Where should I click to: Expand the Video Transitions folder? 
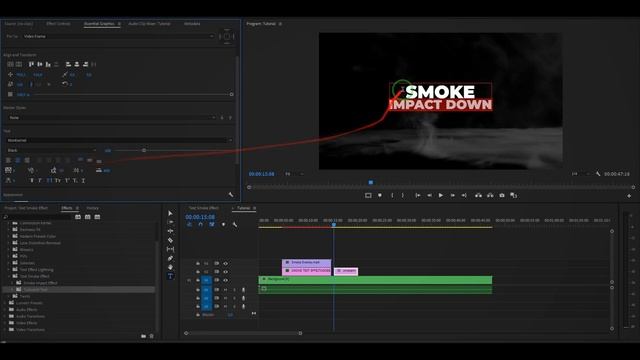tap(5, 329)
